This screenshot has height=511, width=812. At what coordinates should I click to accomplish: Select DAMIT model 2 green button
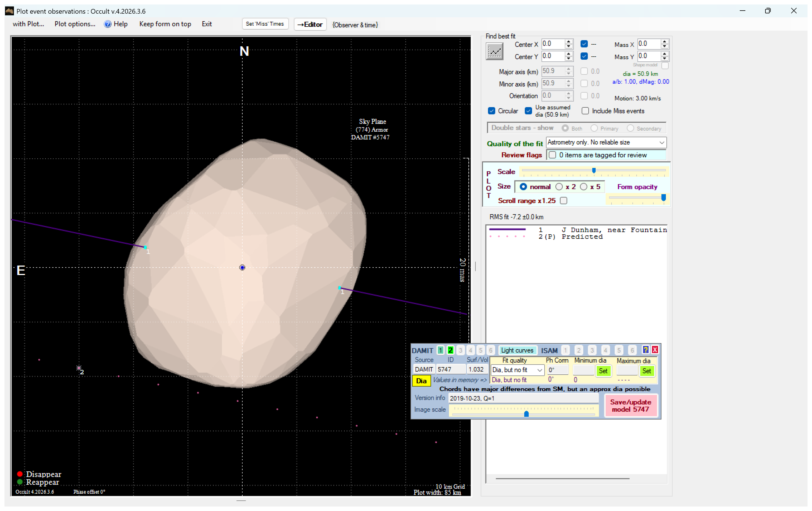[450, 350]
